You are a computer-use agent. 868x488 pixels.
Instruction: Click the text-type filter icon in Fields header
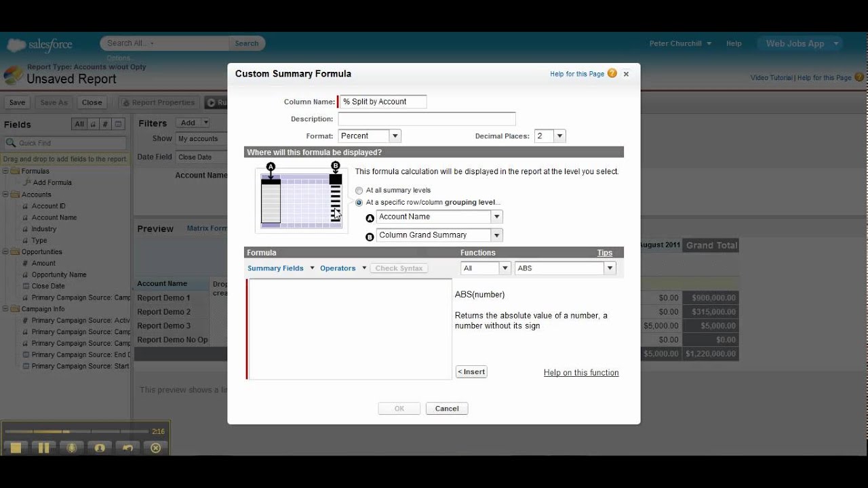(94, 124)
